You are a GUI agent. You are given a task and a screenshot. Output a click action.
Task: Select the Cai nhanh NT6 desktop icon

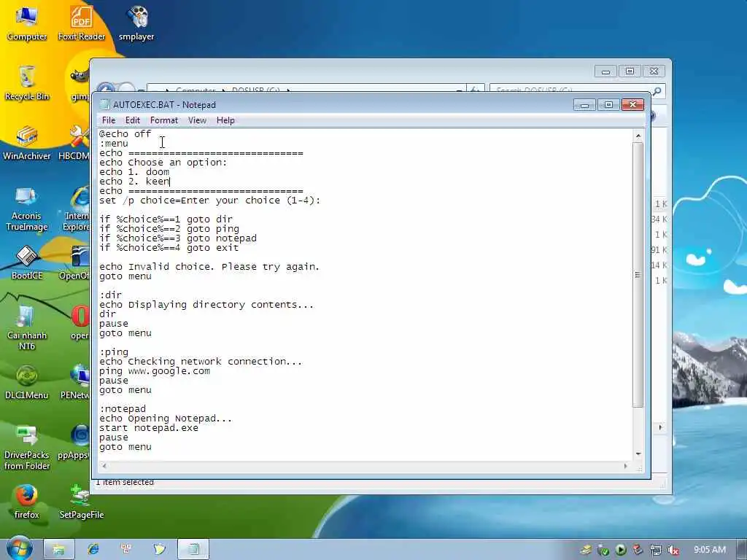pyautogui.click(x=27, y=327)
